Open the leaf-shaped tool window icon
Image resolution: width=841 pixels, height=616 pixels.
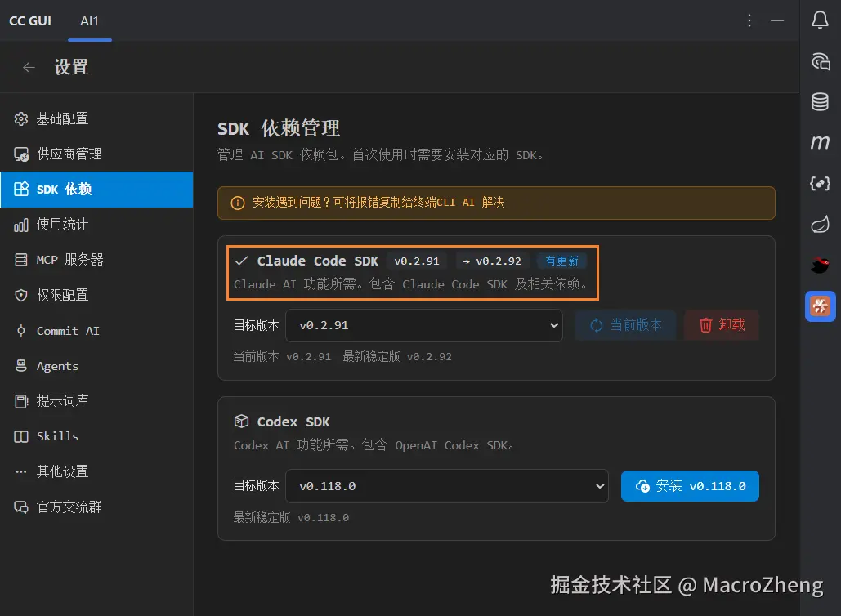click(x=820, y=224)
